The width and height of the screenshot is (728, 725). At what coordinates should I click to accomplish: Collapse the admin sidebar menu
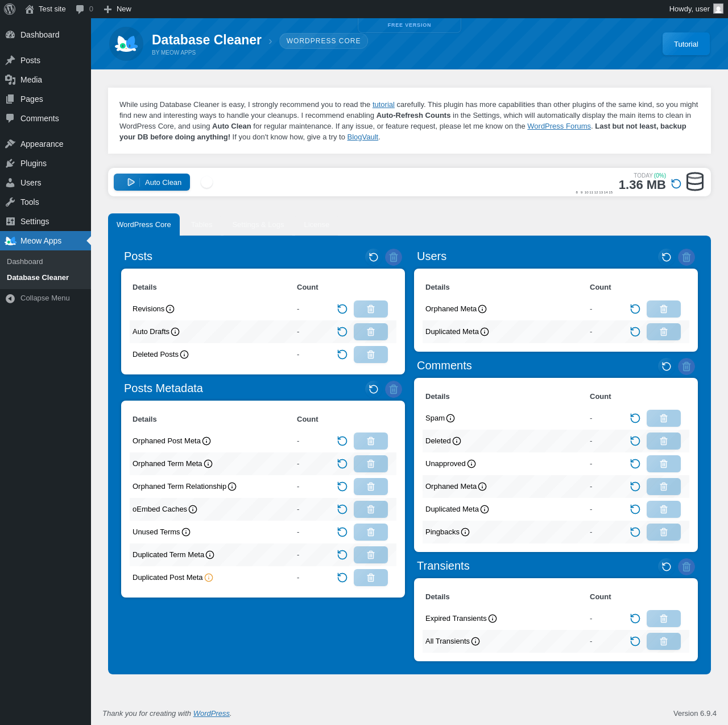(x=45, y=298)
